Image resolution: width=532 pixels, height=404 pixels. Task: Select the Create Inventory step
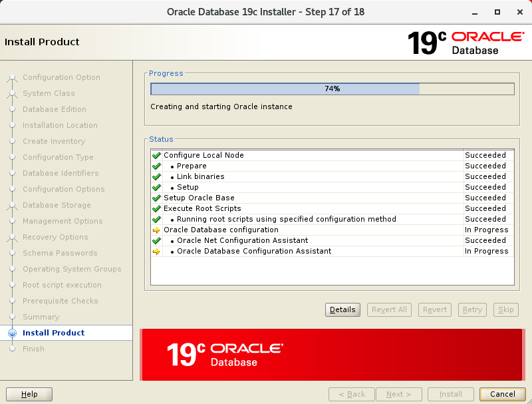coord(54,141)
